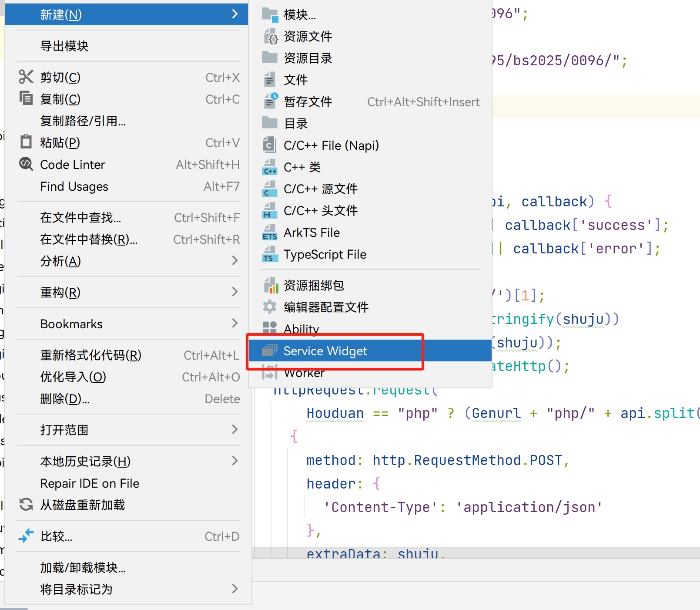Image resolution: width=700 pixels, height=610 pixels.
Task: Create a new 资源捆绑包
Action: coord(313,285)
